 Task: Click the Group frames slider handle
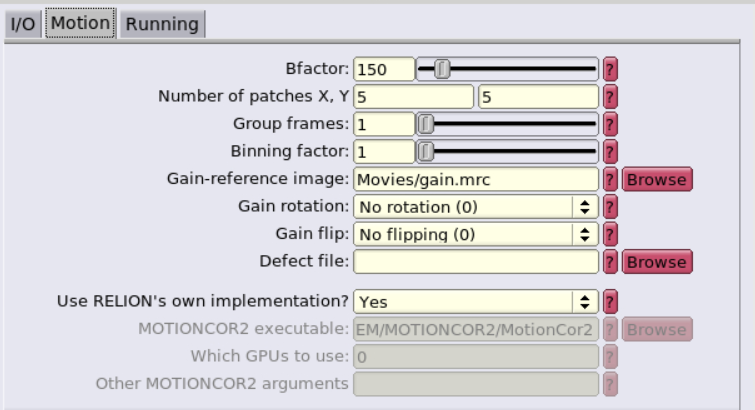426,124
